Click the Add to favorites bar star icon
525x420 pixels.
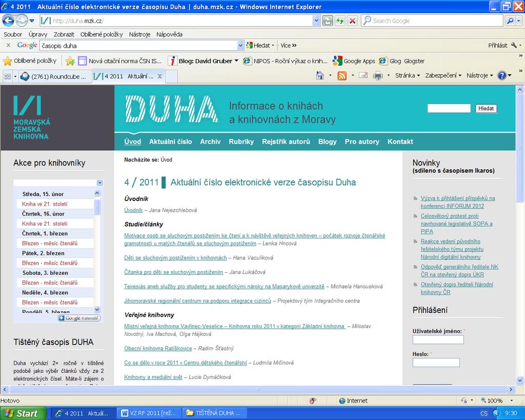pos(70,61)
